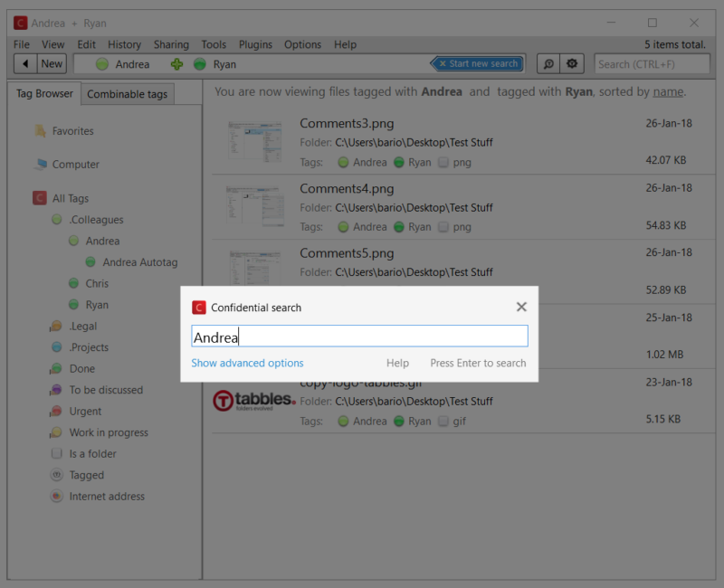Open the search magnifier icon on the toolbar

548,64
